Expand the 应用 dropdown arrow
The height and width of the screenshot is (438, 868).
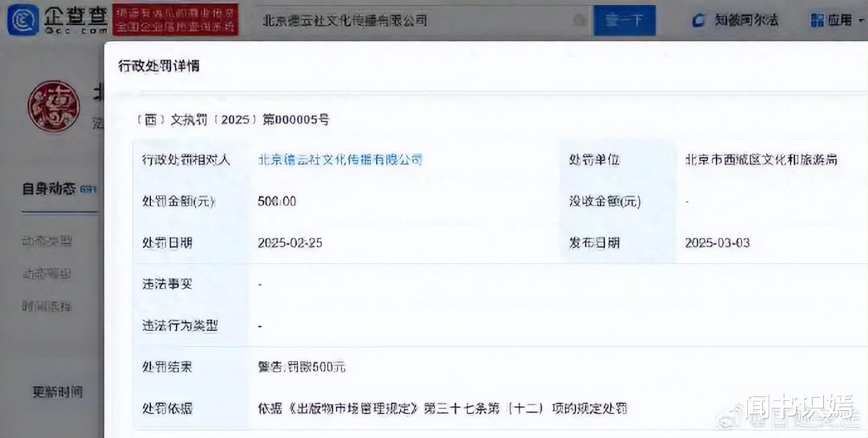click(860, 19)
